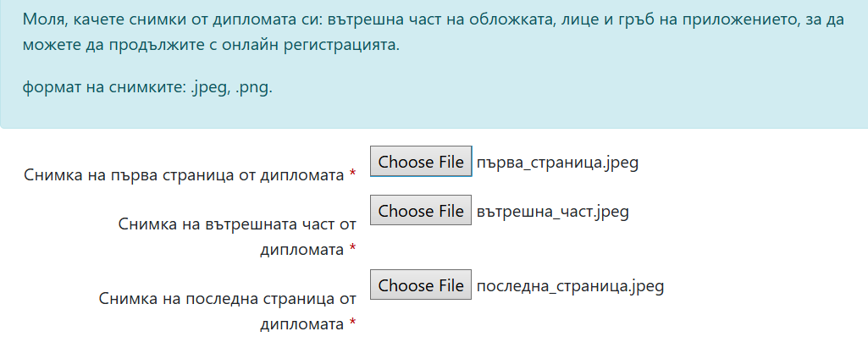The height and width of the screenshot is (337, 868).
Task: Click red asterisk beside първа страница label
Action: click(352, 174)
